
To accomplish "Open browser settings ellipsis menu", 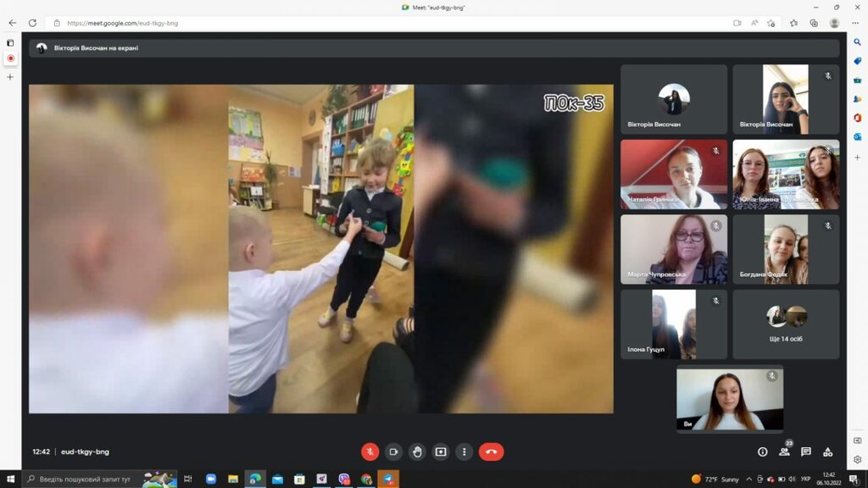I will pyautogui.click(x=855, y=23).
